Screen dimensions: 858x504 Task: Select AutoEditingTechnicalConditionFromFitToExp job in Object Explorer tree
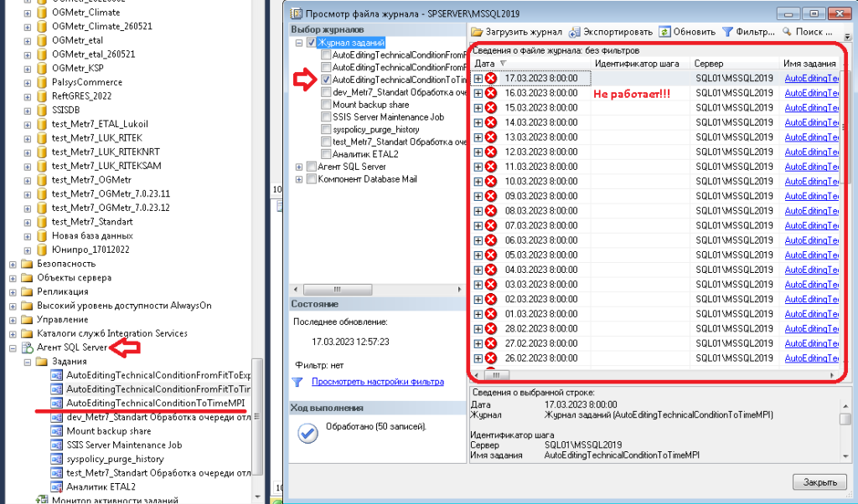click(158, 376)
